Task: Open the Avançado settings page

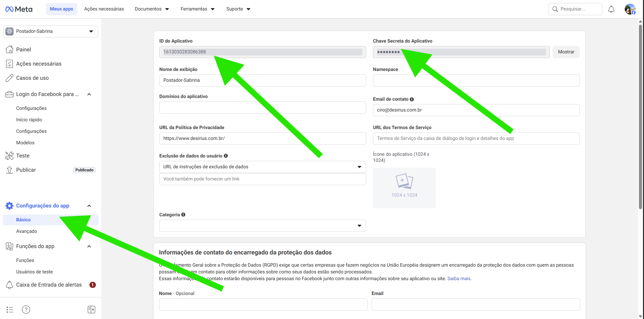Action: (27, 231)
